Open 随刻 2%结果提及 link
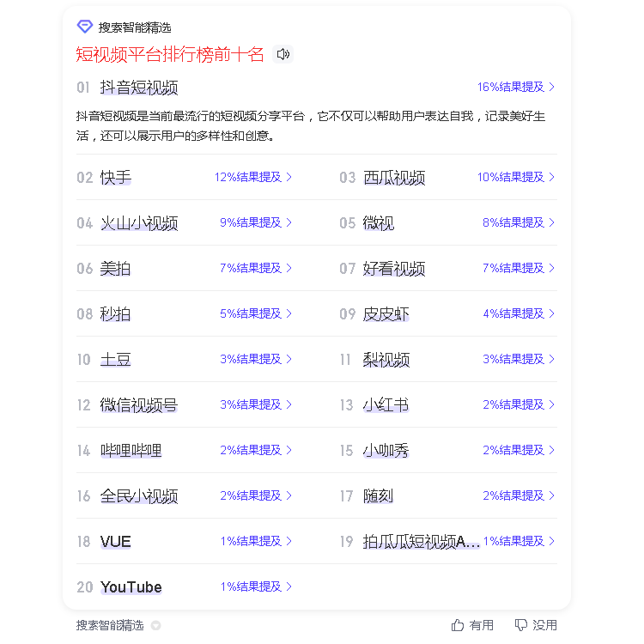This screenshot has width=644, height=644. click(x=519, y=496)
